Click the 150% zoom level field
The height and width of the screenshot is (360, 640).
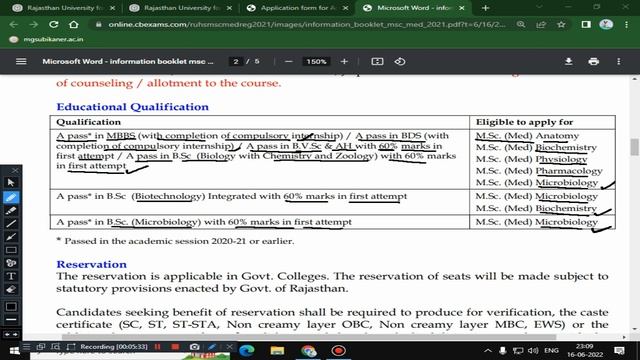point(316,62)
